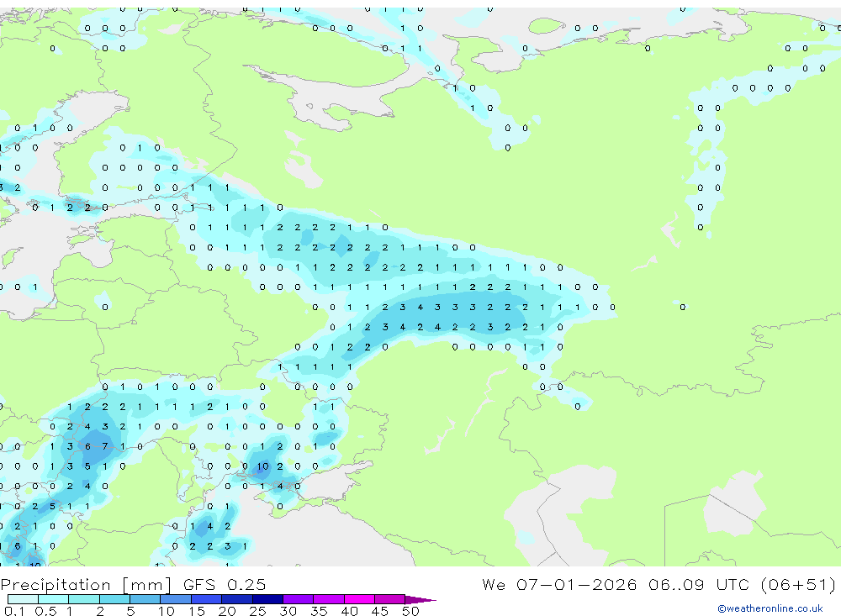Select the 30–35 mm violet swatch
This screenshot has width=841, height=616.
tap(299, 599)
